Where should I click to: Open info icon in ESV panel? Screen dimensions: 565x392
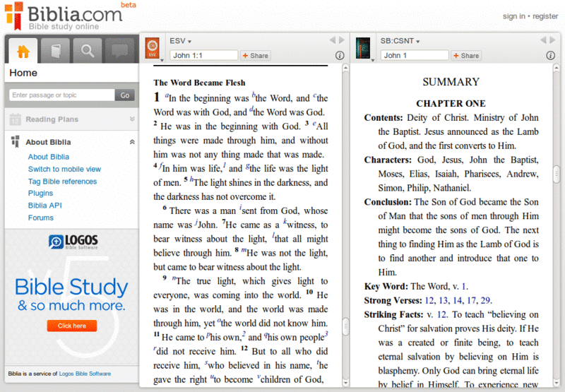click(340, 55)
